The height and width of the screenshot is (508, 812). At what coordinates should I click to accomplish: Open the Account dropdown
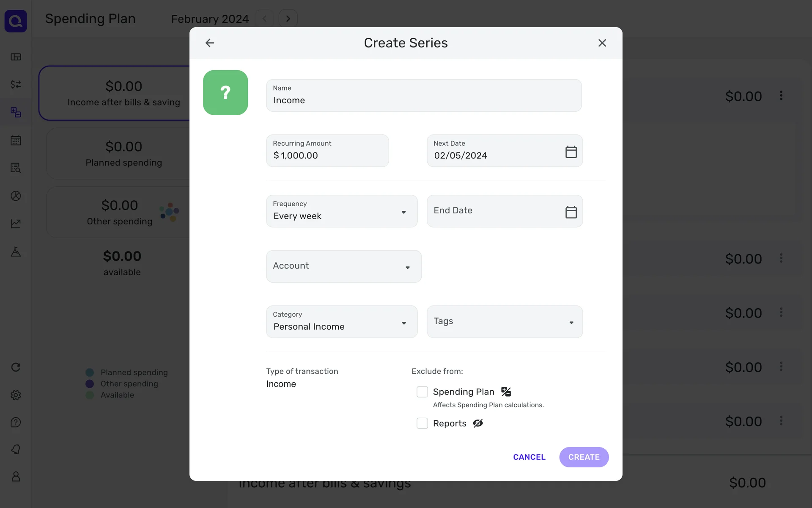[x=343, y=266]
